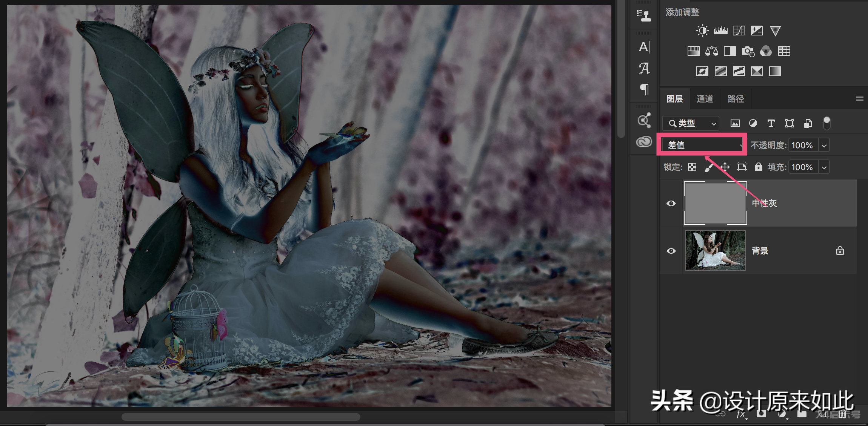Image resolution: width=868 pixels, height=426 pixels.
Task: Lock transparent pixels
Action: 692,167
